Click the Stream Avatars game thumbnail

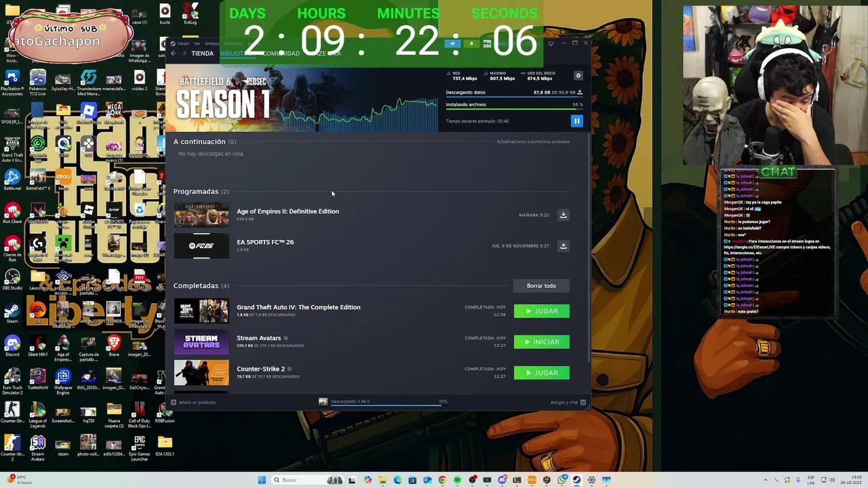click(x=201, y=342)
